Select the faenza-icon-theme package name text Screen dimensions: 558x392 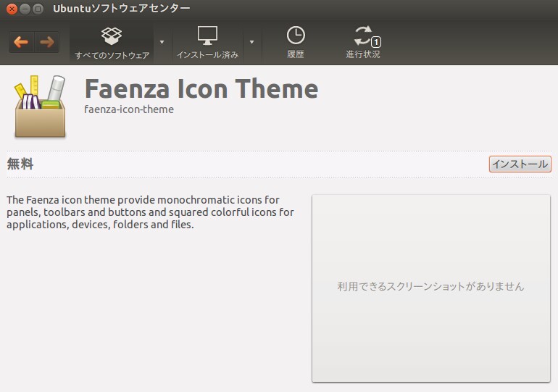pos(129,109)
